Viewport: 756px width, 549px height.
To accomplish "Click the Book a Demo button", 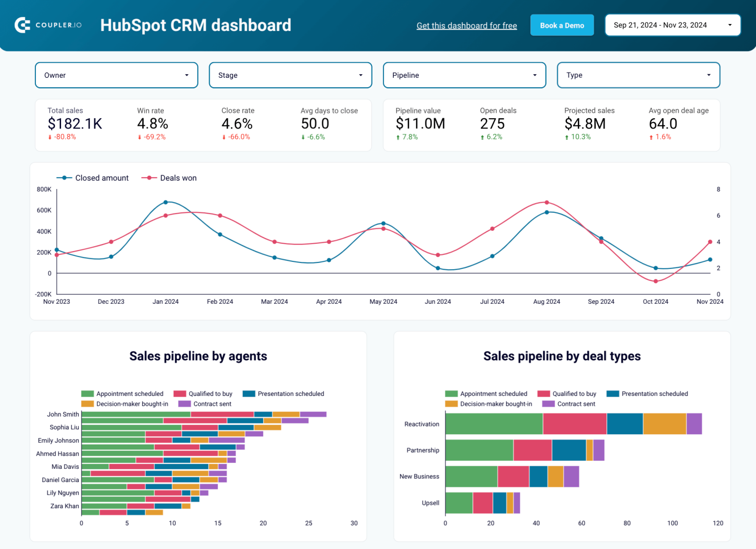I will pyautogui.click(x=562, y=25).
